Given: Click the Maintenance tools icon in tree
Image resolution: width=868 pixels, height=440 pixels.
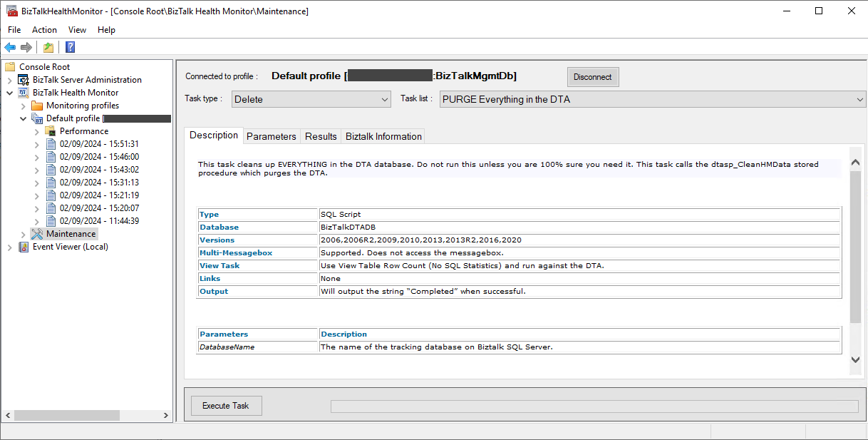Looking at the screenshot, I should [x=37, y=234].
